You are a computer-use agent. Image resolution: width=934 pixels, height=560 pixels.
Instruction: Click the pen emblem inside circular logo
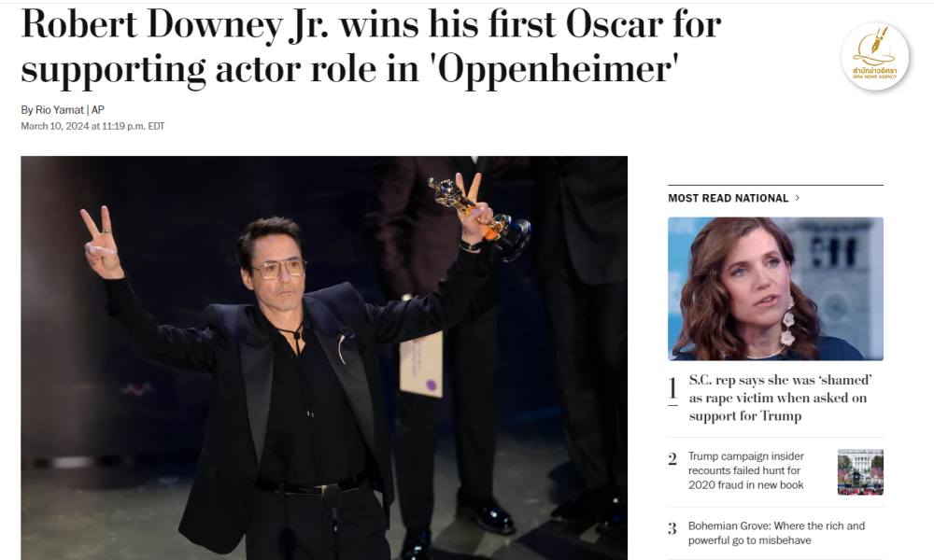pyautogui.click(x=874, y=48)
